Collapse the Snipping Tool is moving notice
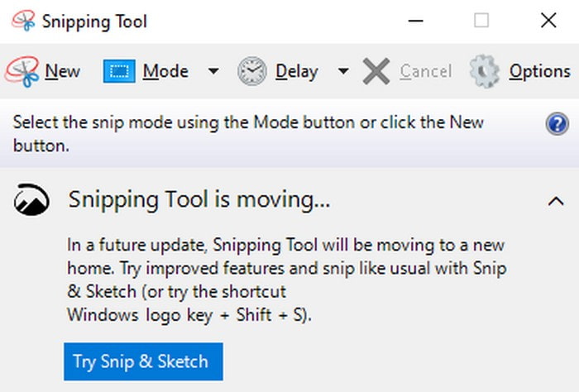579x392 pixels. pyautogui.click(x=556, y=201)
